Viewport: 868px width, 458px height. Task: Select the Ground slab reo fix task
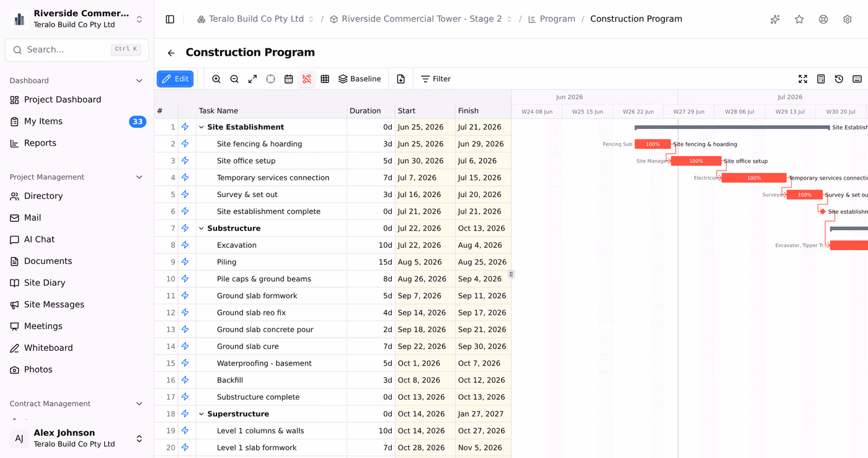[x=251, y=313]
